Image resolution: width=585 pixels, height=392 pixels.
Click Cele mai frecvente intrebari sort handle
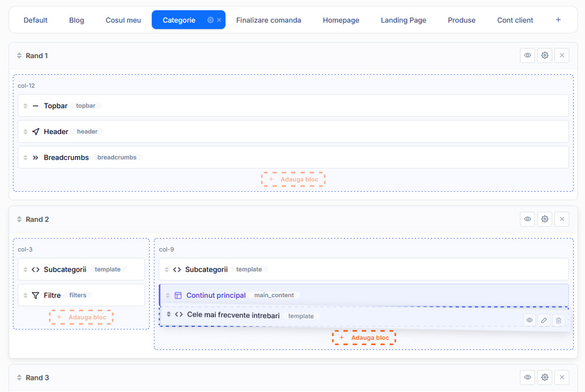coord(168,314)
